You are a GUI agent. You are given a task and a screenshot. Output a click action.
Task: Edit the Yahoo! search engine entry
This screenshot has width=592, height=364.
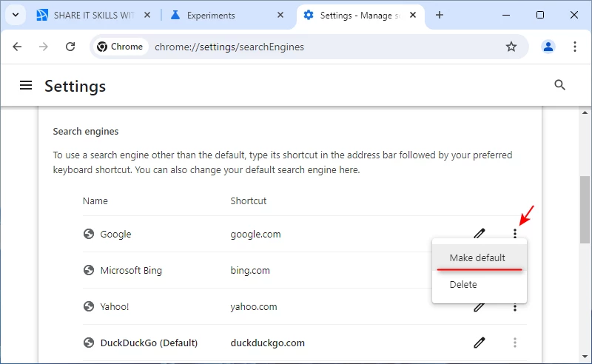click(x=479, y=307)
